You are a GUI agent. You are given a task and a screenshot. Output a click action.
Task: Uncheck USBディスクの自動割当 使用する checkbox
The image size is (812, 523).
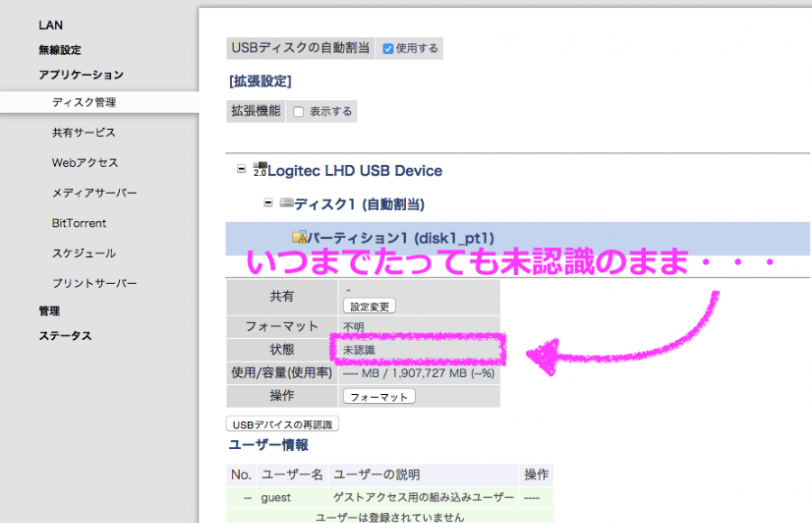[x=387, y=49]
